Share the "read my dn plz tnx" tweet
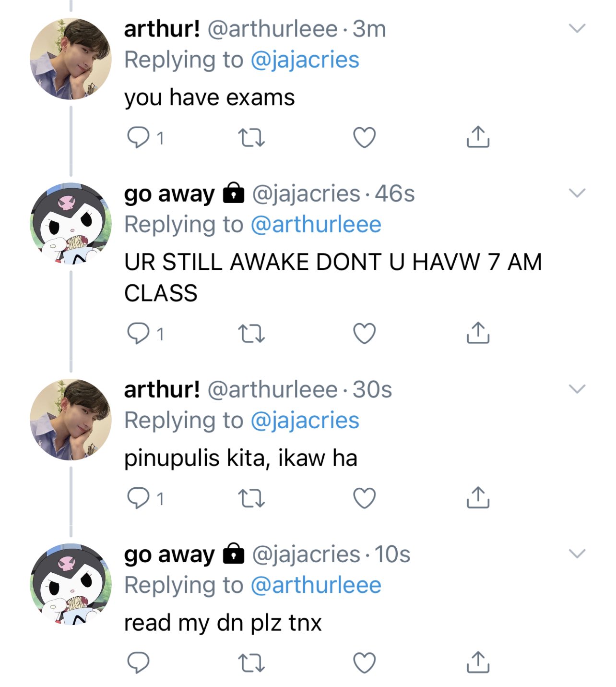 [478, 662]
